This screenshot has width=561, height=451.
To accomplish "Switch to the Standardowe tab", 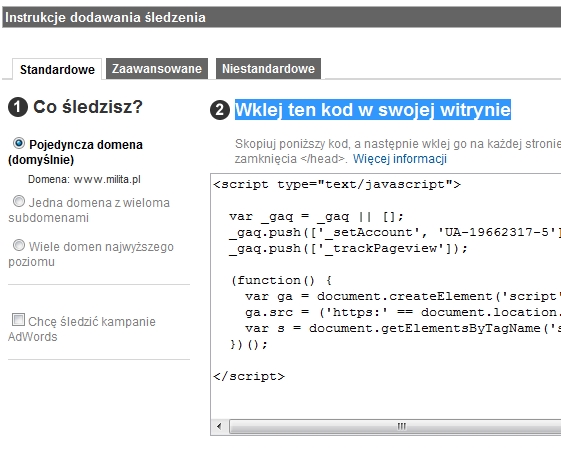I will [x=57, y=69].
